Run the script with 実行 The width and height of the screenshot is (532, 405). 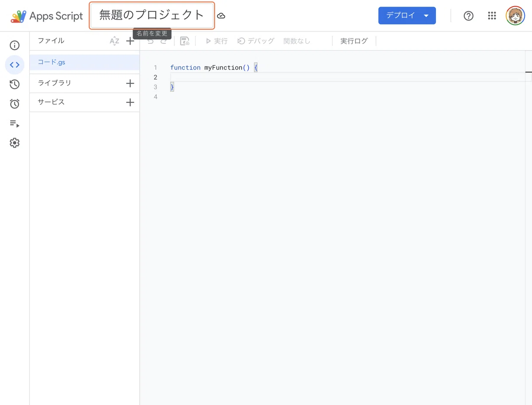216,41
